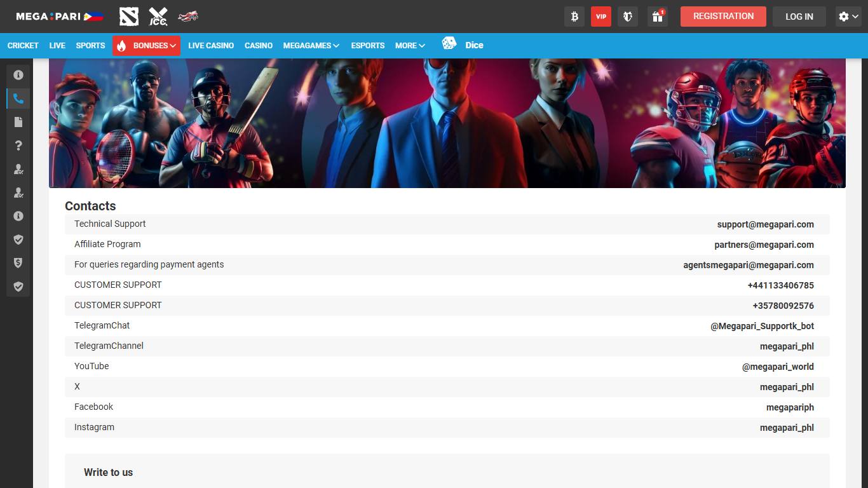The height and width of the screenshot is (488, 868).
Task: Open @Megapari_Supportk_bot Telegram link
Action: click(762, 326)
